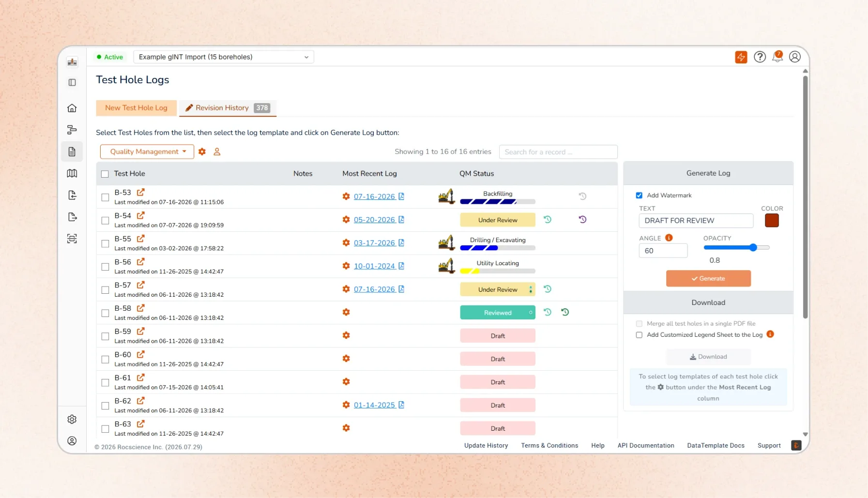
Task: Click green history icon in B-57 row
Action: pyautogui.click(x=548, y=289)
